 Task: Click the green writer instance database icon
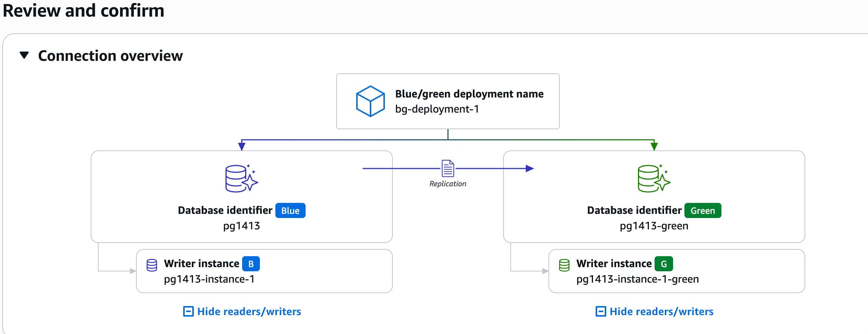click(564, 265)
